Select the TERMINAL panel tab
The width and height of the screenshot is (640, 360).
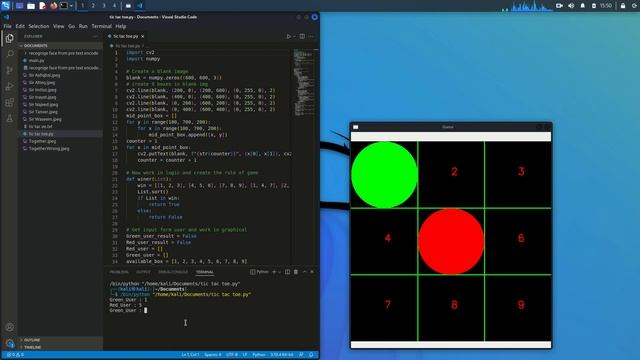[x=204, y=272]
